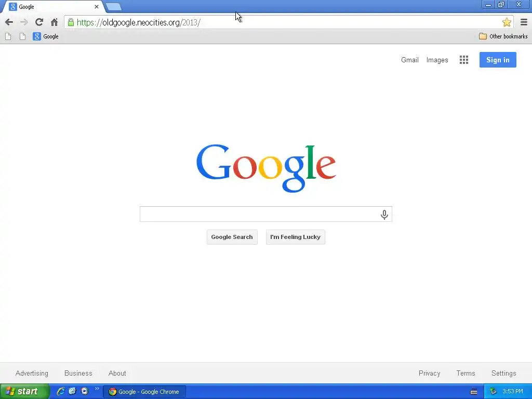Close the Google tab with its X
The width and height of the screenshot is (532, 399).
coord(96,7)
